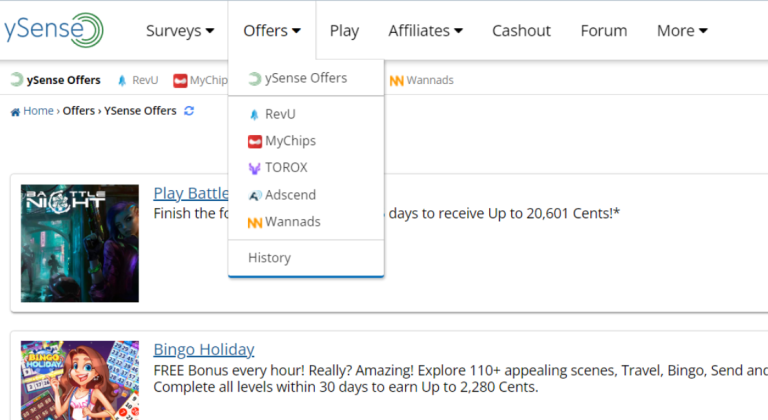Open the Bingo Holiday offer link
The image size is (768, 420).
(x=204, y=349)
